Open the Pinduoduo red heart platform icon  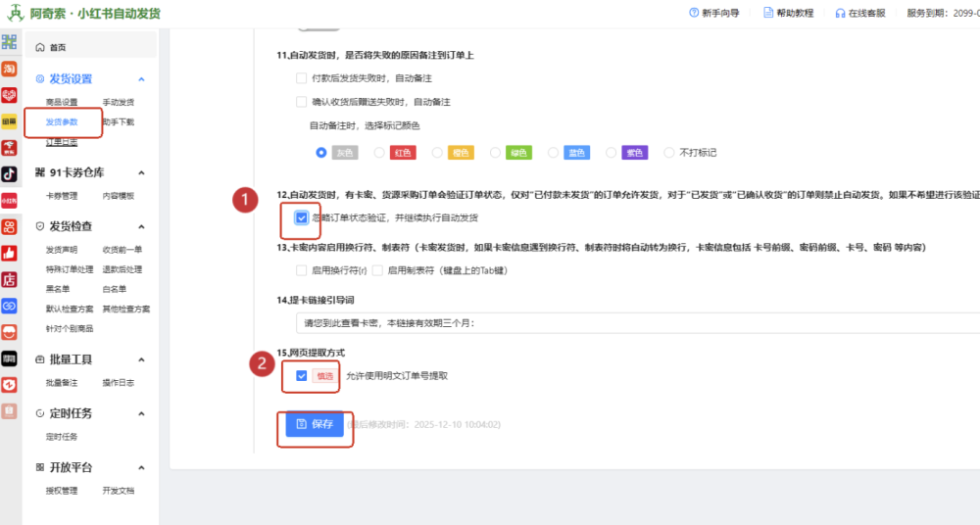pos(9,95)
